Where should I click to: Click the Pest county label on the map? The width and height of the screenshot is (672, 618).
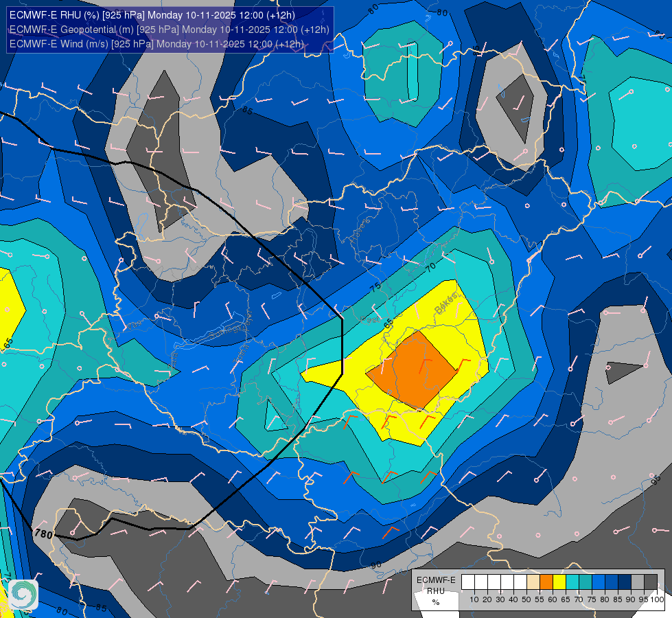[370, 319]
